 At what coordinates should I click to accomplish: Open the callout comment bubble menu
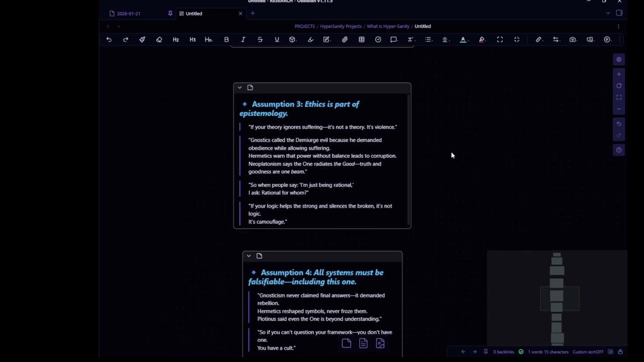click(x=394, y=40)
